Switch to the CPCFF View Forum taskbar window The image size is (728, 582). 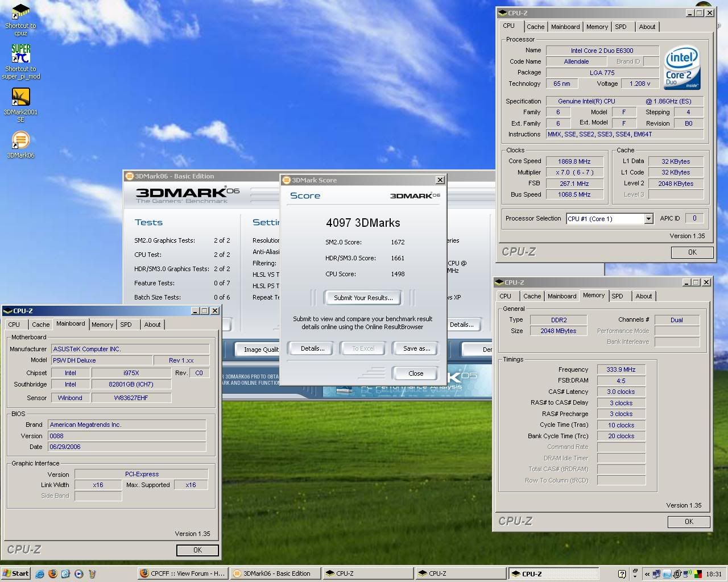coord(183,573)
